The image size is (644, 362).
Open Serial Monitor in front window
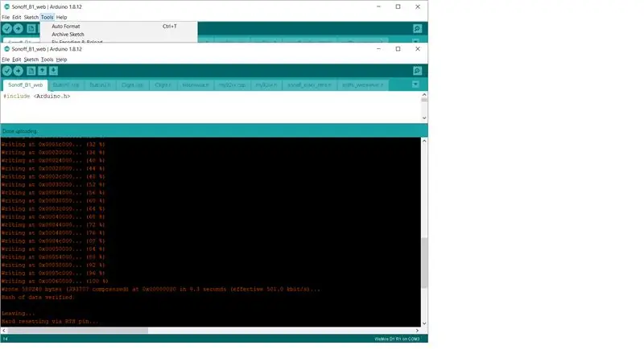click(417, 71)
